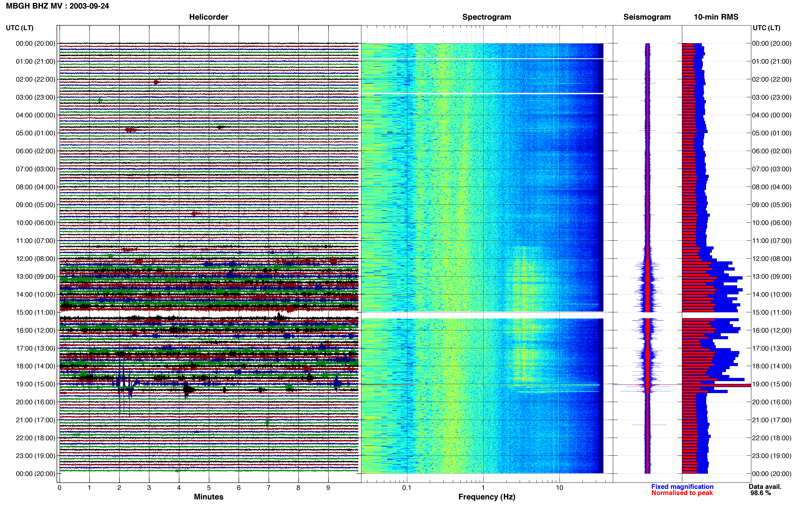Click the green spike near minute 7 after 21:00

(x=267, y=422)
